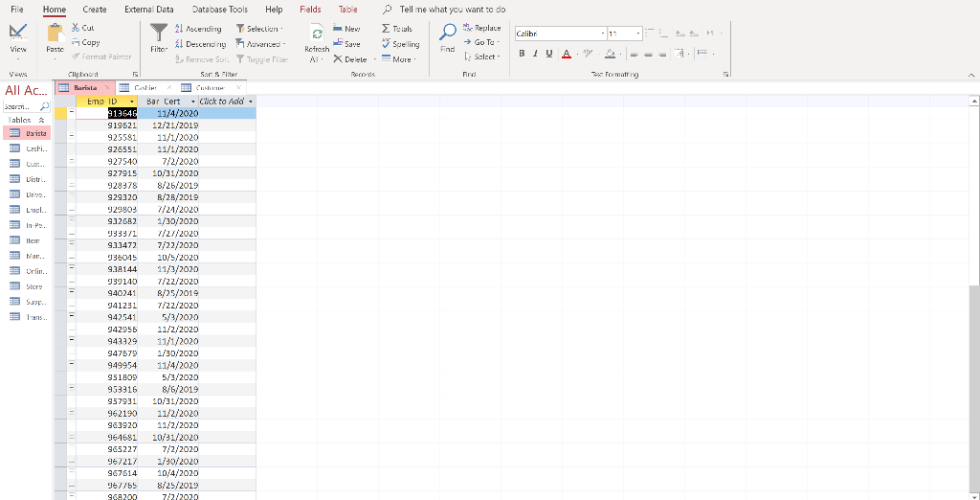Open Go To dropdown
Image resolution: width=980 pixels, height=500 pixels.
click(482, 42)
